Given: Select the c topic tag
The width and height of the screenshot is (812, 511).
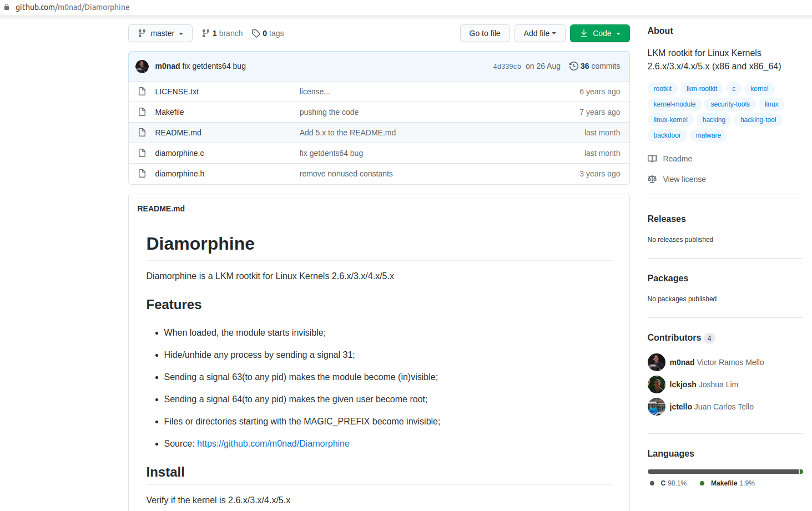Looking at the screenshot, I should tap(734, 89).
